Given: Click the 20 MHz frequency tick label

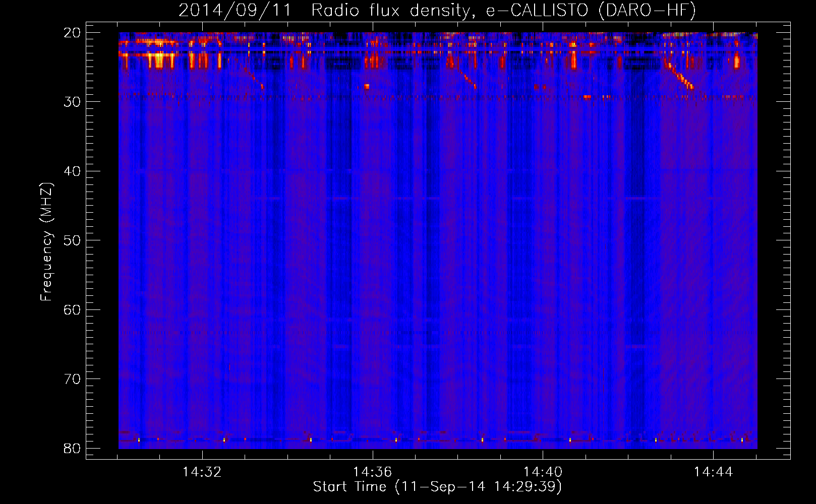Looking at the screenshot, I should coord(72,33).
